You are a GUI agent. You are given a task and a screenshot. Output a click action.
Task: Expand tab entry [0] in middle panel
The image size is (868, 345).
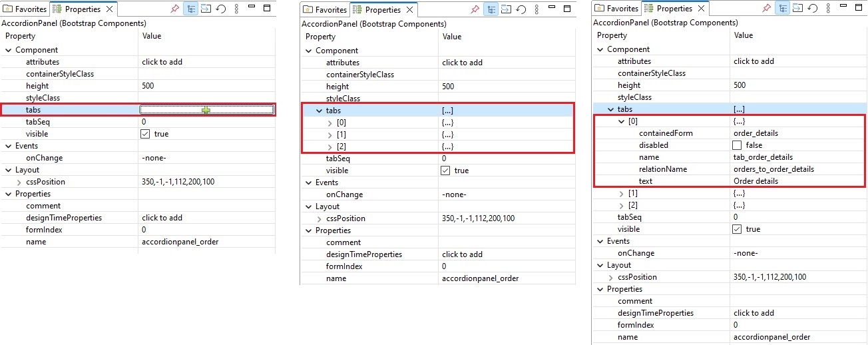point(329,123)
